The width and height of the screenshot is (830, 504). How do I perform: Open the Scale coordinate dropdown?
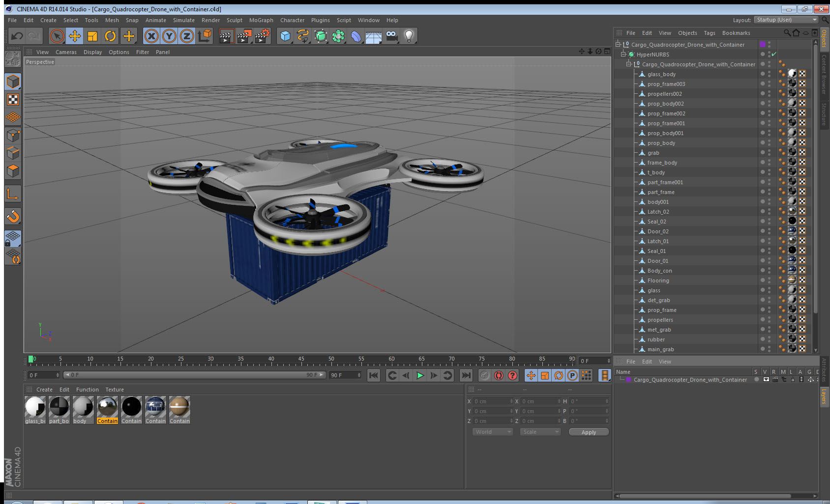click(540, 432)
